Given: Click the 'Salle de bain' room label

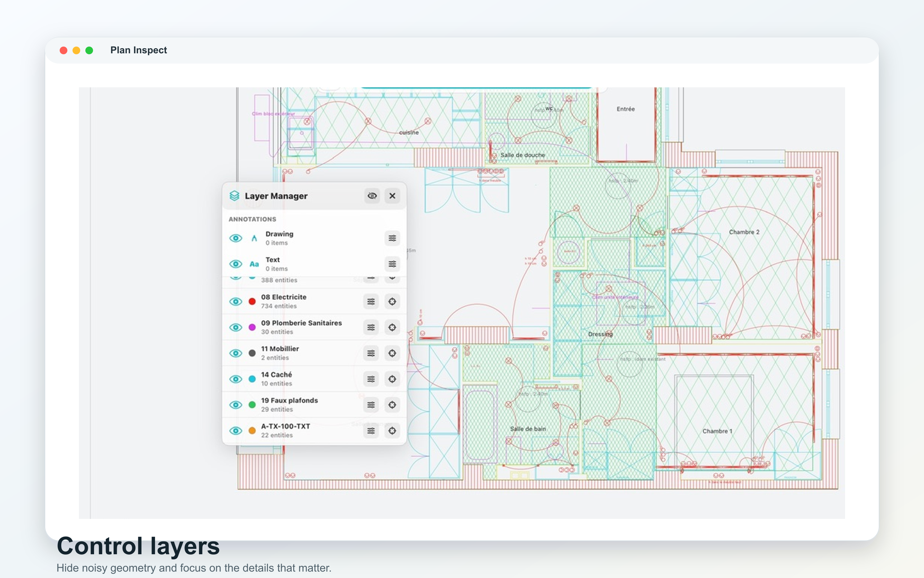Looking at the screenshot, I should 528,429.
